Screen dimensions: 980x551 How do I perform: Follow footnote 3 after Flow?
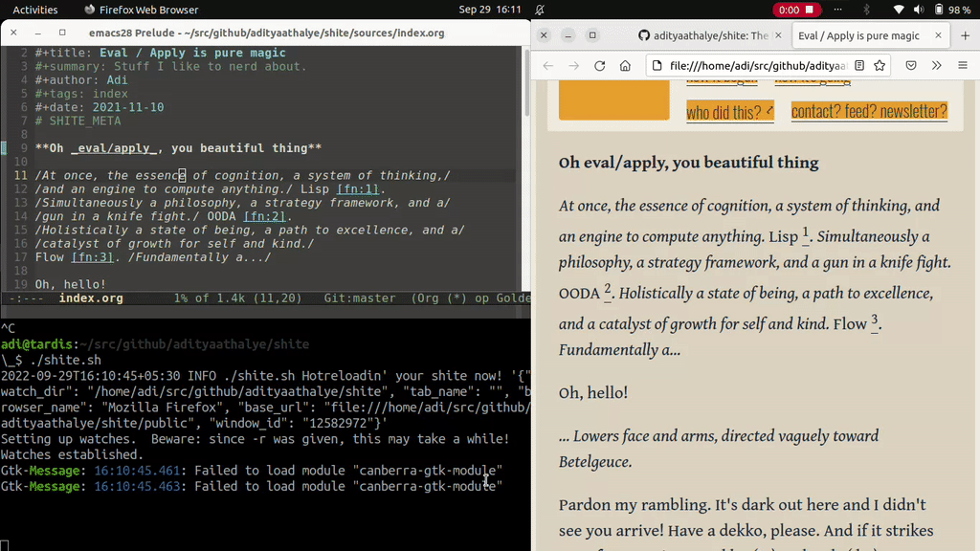click(875, 321)
